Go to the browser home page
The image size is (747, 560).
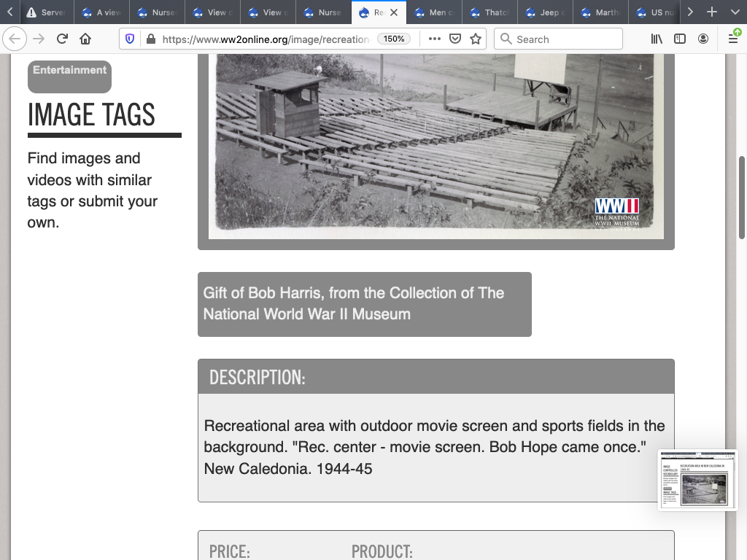pos(85,39)
